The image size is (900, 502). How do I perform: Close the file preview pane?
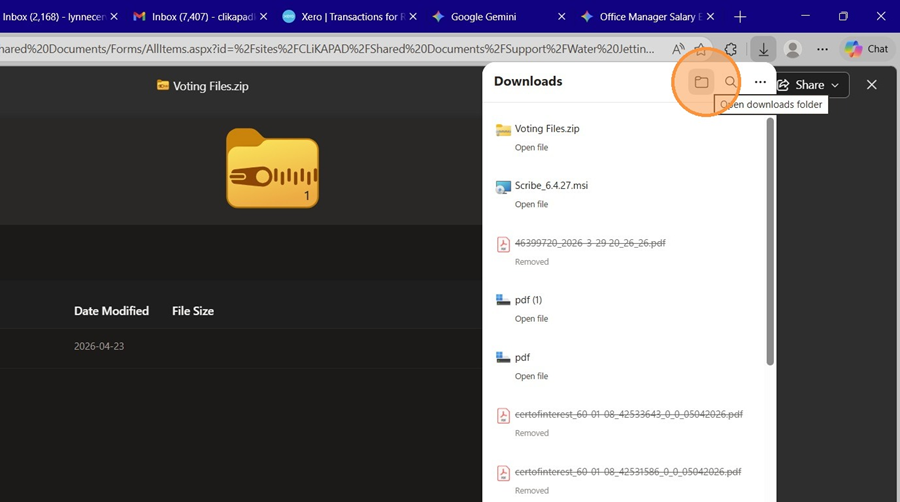point(871,85)
